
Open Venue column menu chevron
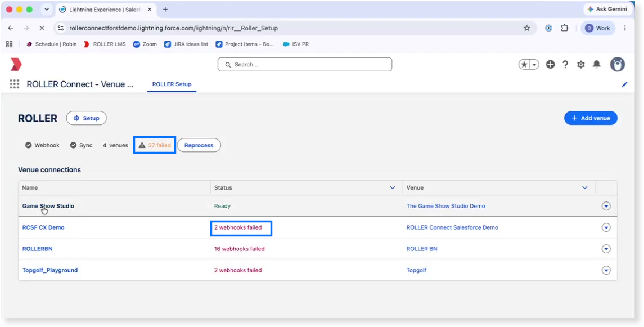[584, 188]
